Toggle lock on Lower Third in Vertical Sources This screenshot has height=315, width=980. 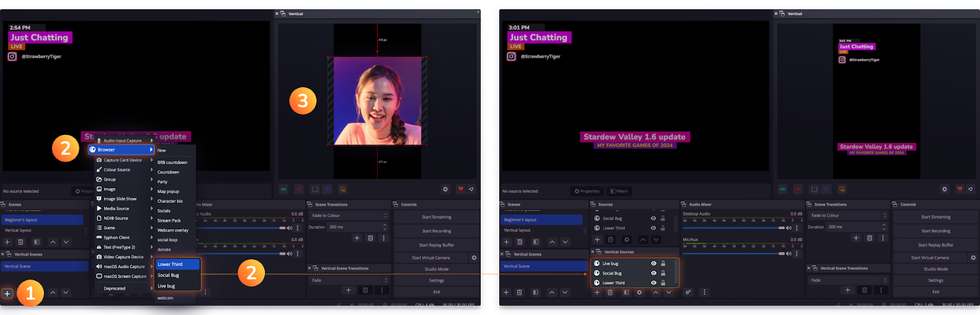tap(663, 283)
